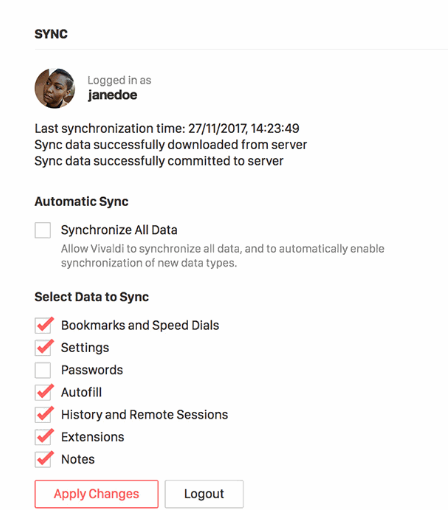This screenshot has width=448, height=514.
Task: Click the Apply Changes button
Action: (96, 494)
